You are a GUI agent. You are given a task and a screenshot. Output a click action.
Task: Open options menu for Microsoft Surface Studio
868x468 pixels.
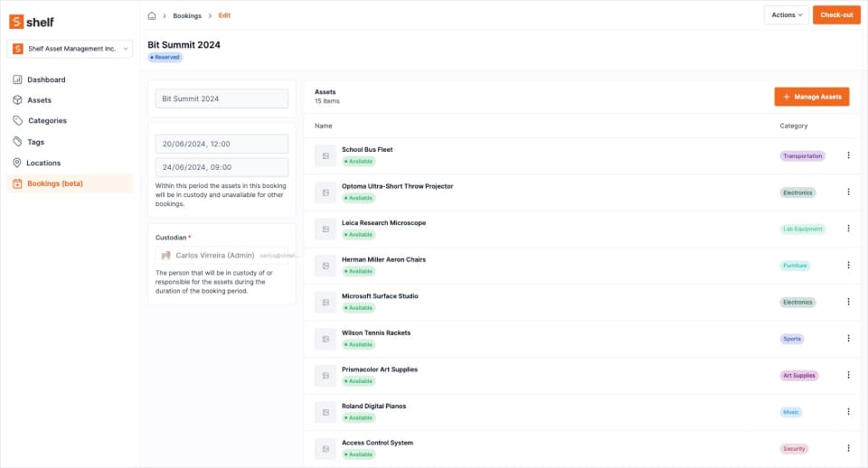point(848,302)
